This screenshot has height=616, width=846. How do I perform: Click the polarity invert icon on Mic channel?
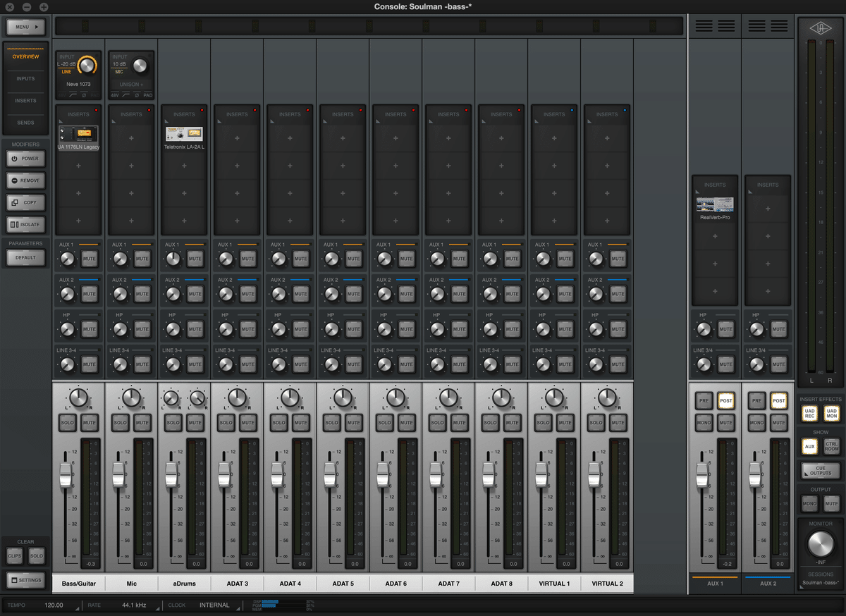pyautogui.click(x=136, y=95)
